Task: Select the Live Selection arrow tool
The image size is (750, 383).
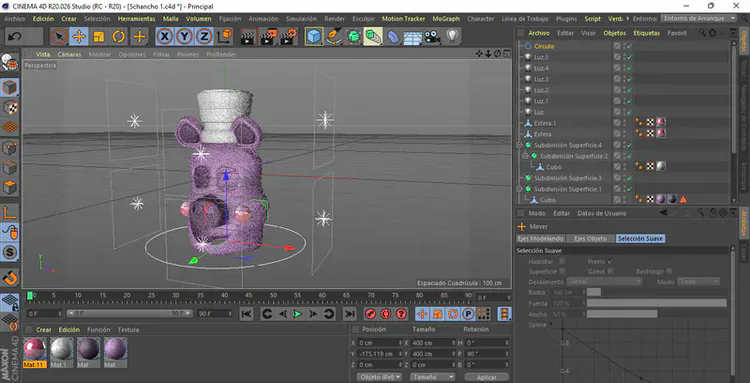Action: point(59,36)
